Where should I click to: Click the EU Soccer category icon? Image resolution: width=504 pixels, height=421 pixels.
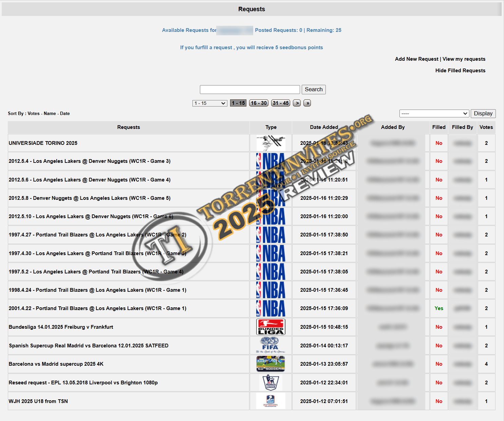[270, 364]
